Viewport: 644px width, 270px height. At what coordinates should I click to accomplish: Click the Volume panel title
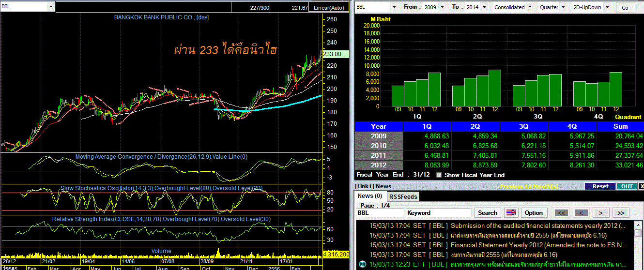pyautogui.click(x=161, y=251)
